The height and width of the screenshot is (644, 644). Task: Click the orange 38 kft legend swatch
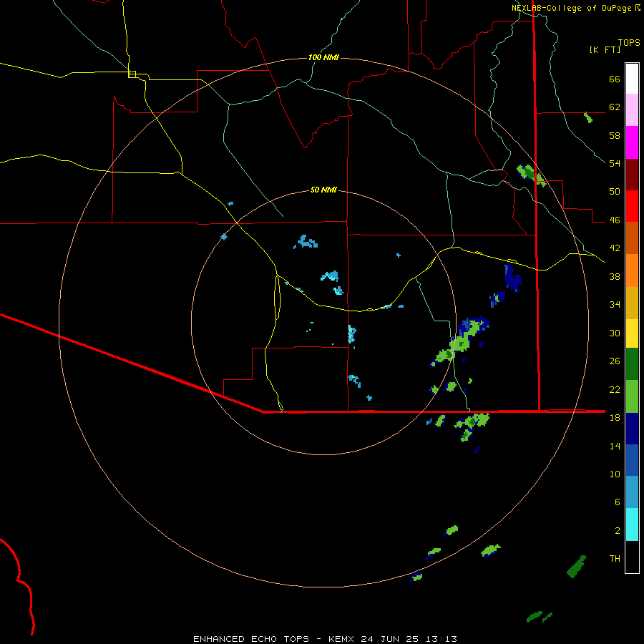[x=632, y=270]
